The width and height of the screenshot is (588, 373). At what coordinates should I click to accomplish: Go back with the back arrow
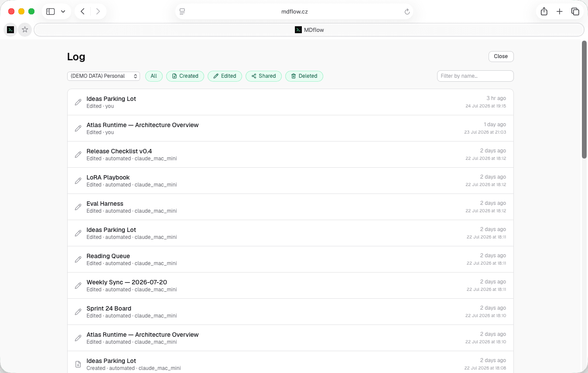(x=82, y=12)
